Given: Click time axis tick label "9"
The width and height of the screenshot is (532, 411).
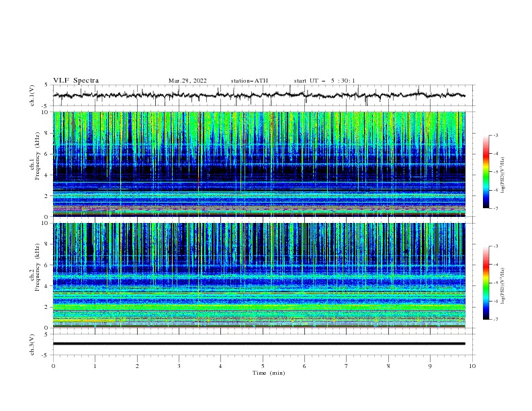Looking at the screenshot, I should 430,366.
